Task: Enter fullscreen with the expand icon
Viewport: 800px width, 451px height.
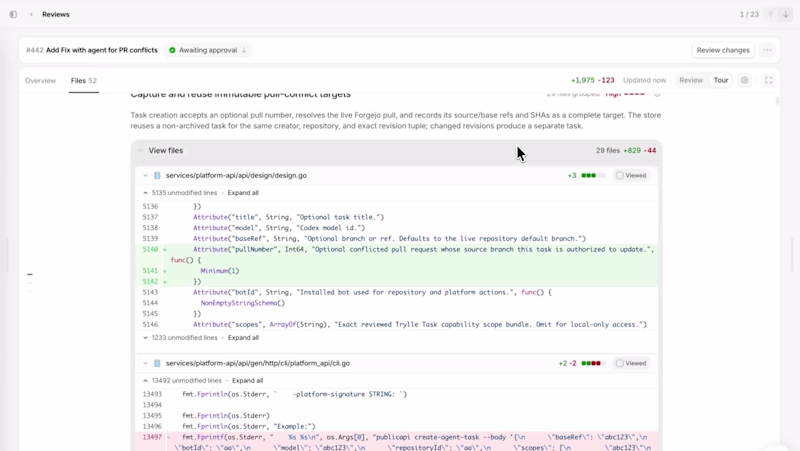Action: click(x=768, y=80)
